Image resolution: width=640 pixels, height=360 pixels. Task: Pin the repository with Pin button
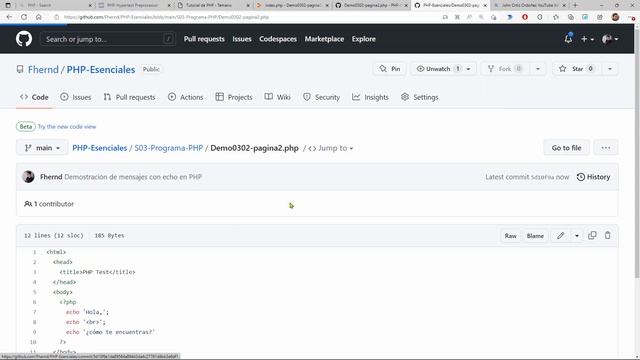[x=390, y=69]
